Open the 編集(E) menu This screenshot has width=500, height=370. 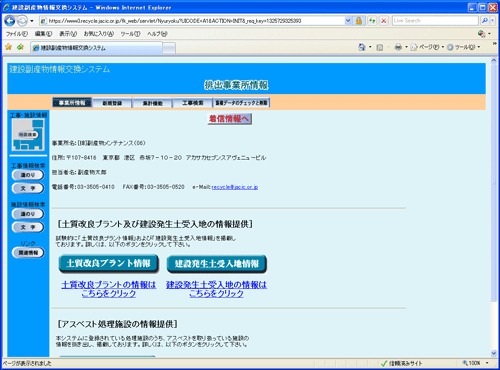point(43,34)
